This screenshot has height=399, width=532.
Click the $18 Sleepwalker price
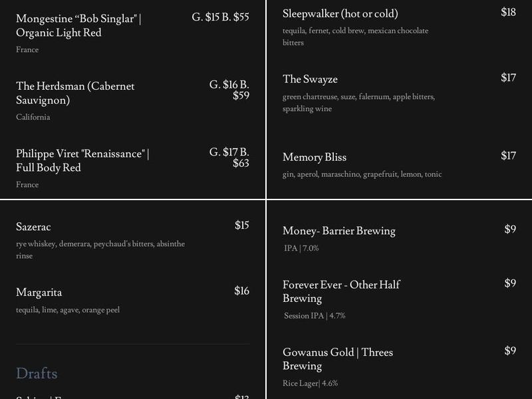[x=508, y=12]
